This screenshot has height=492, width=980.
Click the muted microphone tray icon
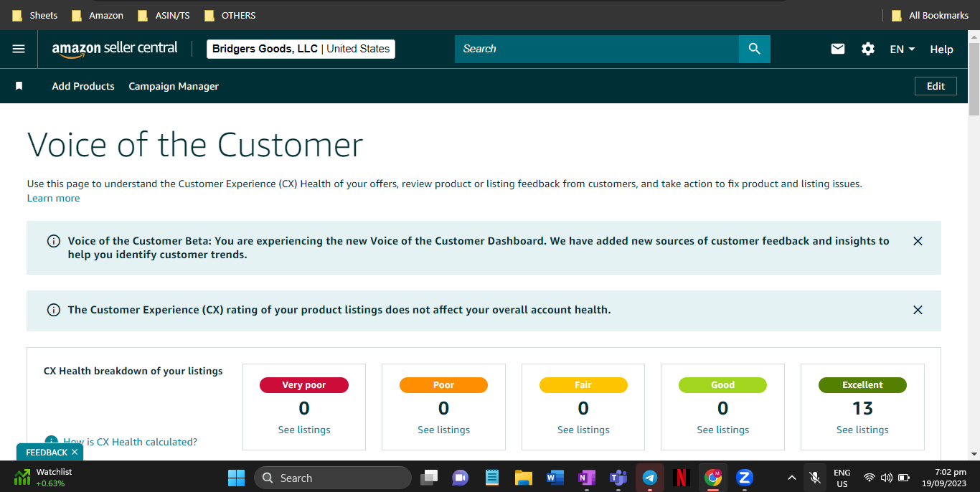pos(814,478)
